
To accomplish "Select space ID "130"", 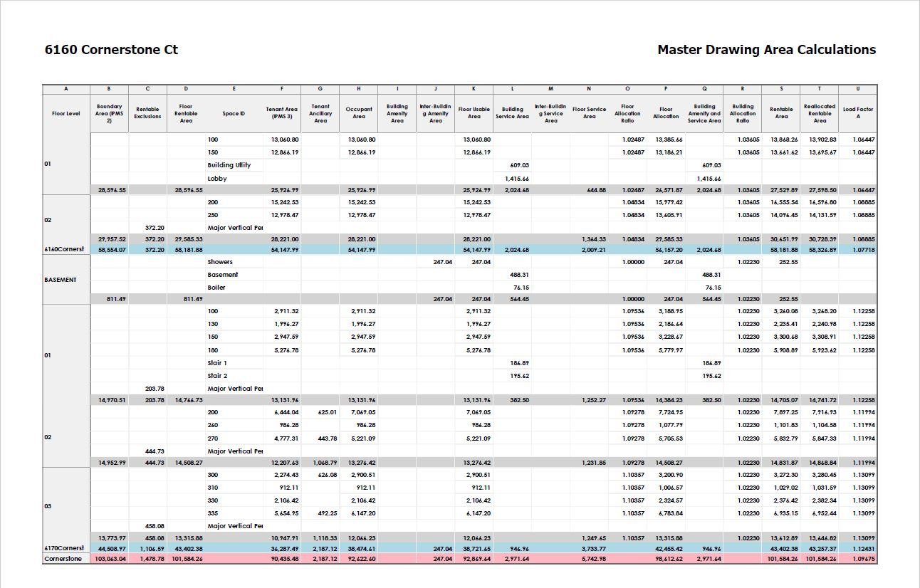I will click(x=213, y=324).
